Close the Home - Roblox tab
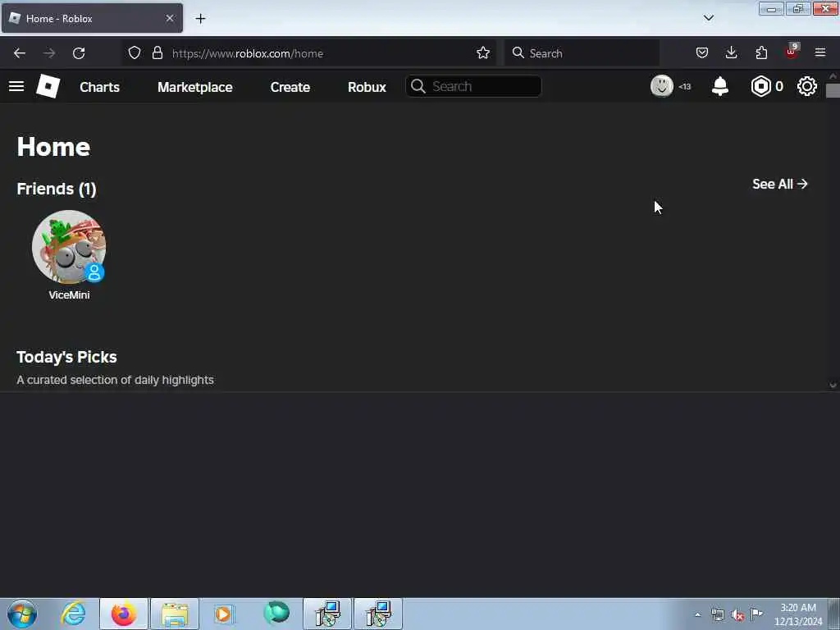 pyautogui.click(x=169, y=18)
